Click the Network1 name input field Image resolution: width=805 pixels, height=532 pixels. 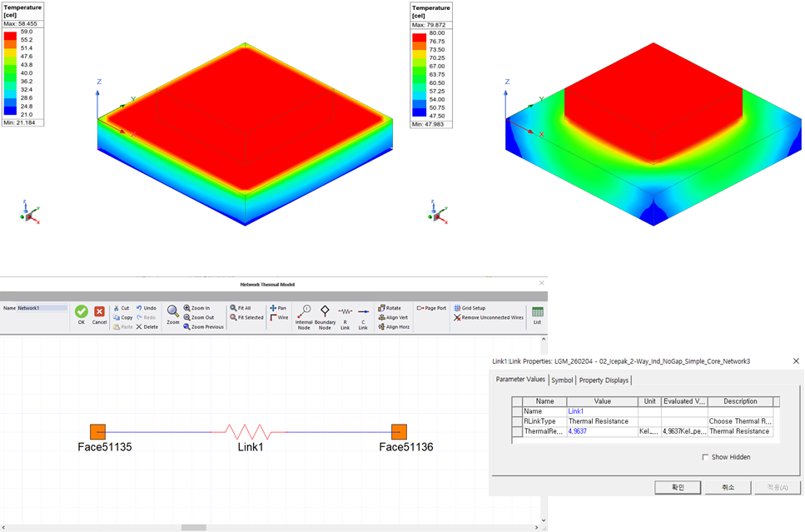pyautogui.click(x=42, y=308)
